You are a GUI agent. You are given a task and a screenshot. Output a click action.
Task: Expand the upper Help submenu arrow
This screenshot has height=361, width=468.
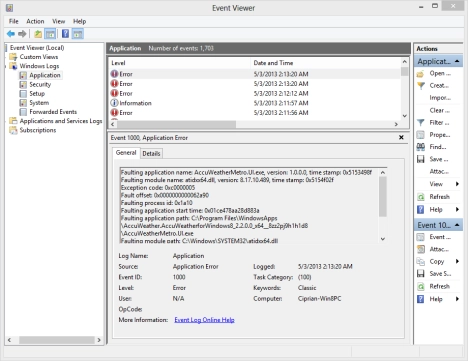pos(457,209)
